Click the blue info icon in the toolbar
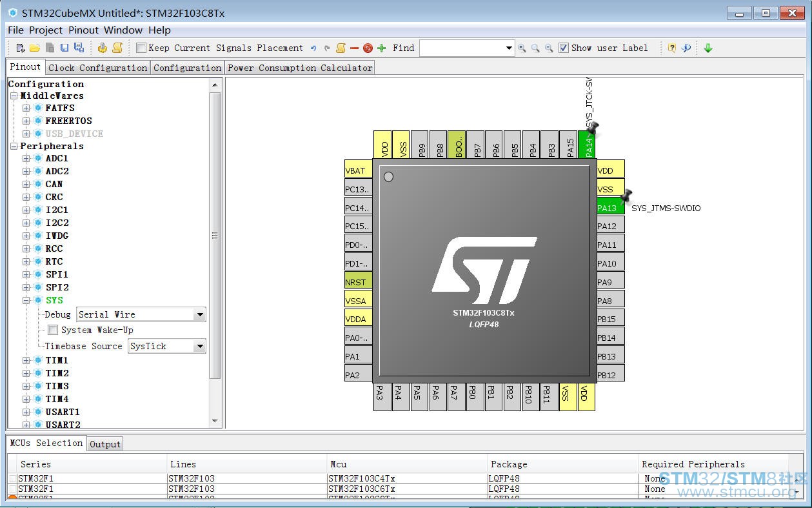 (686, 48)
